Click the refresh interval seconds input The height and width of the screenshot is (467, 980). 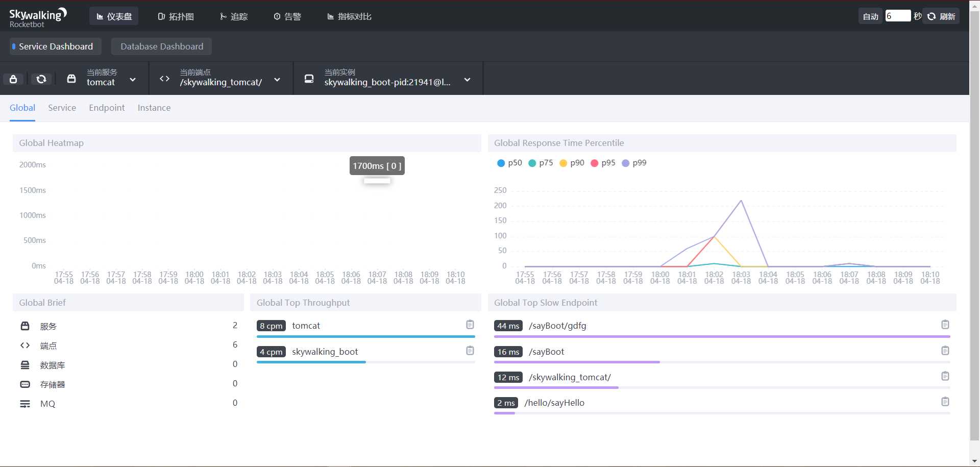click(x=898, y=16)
